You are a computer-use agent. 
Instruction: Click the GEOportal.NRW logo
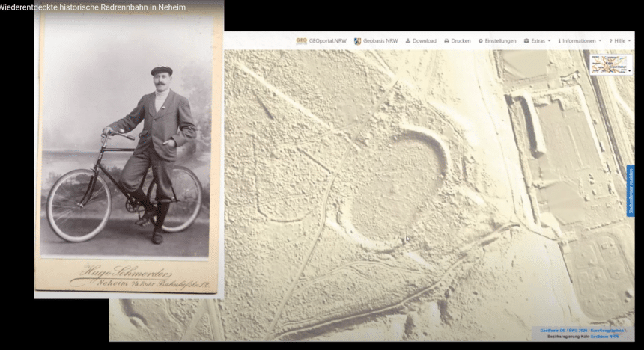[301, 41]
